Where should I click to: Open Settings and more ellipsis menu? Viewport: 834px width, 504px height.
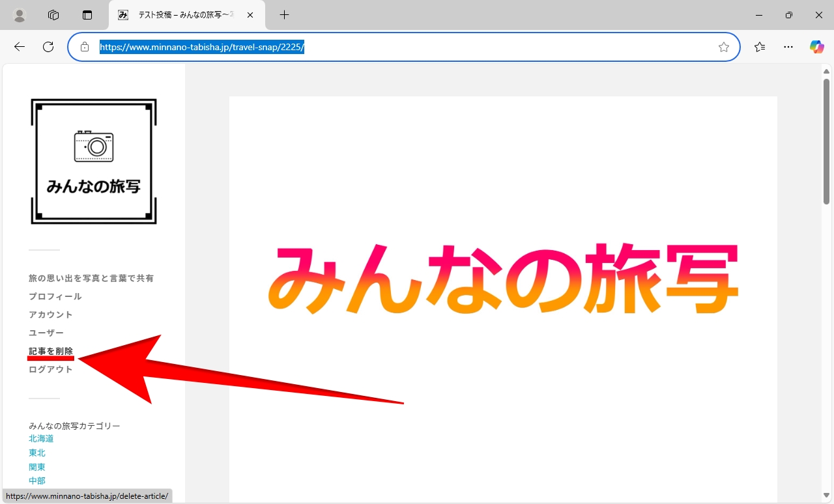pos(788,47)
